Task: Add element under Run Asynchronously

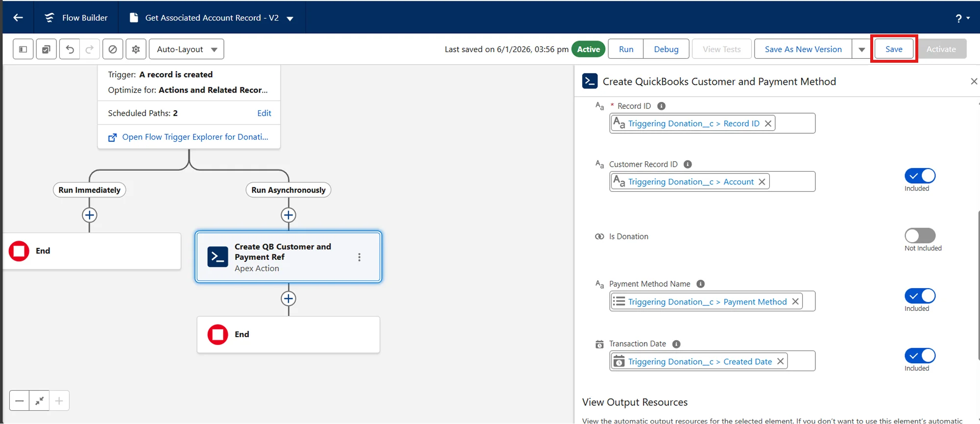Action: (x=288, y=215)
